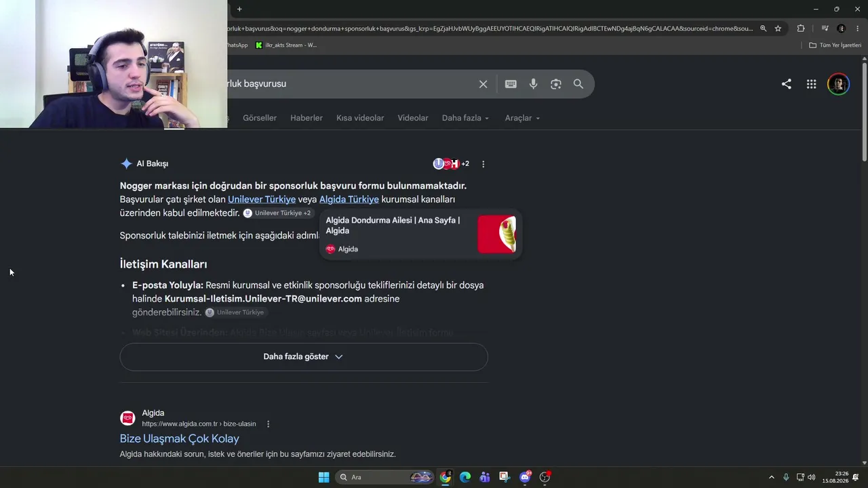Share the search results page
The image size is (868, 488).
(x=786, y=84)
